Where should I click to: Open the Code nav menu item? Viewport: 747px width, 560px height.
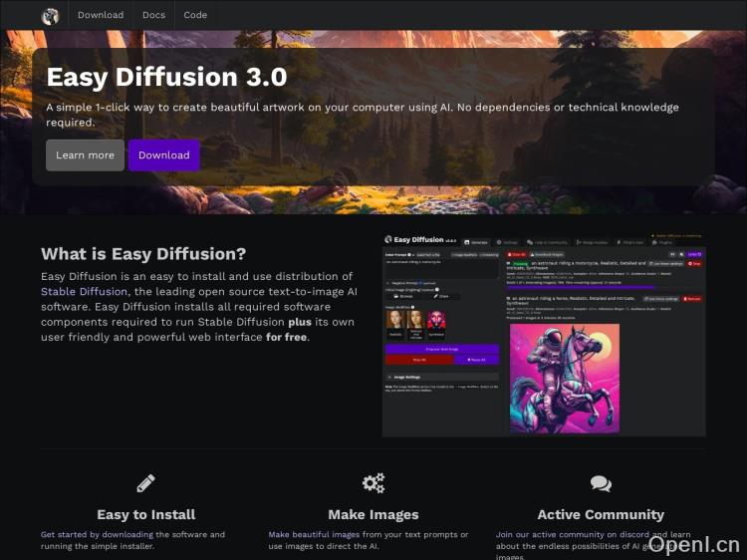195,15
